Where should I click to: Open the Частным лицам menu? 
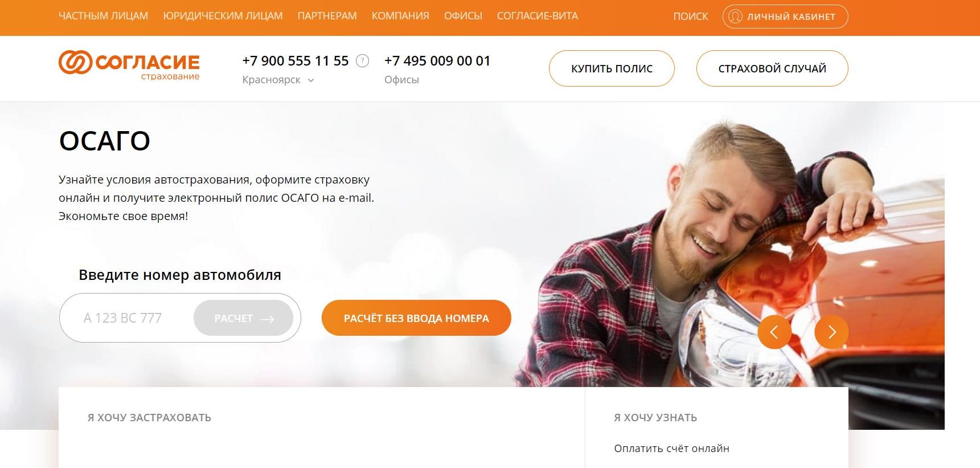click(x=103, y=16)
